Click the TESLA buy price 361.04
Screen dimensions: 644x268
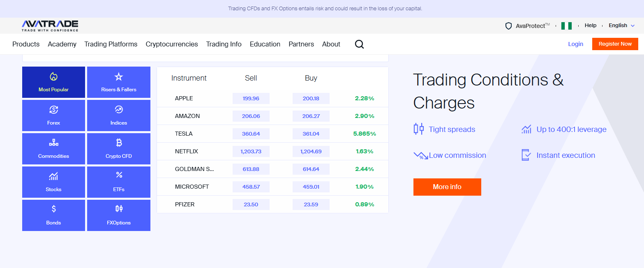tap(311, 134)
